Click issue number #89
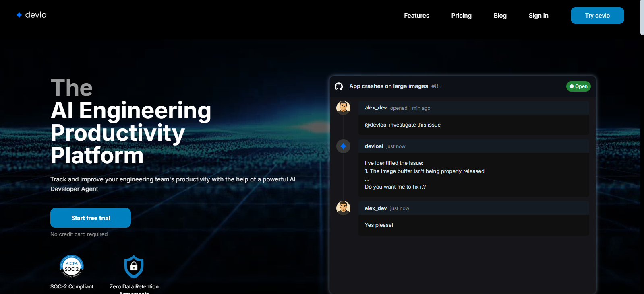This screenshot has height=294, width=644. [x=437, y=86]
